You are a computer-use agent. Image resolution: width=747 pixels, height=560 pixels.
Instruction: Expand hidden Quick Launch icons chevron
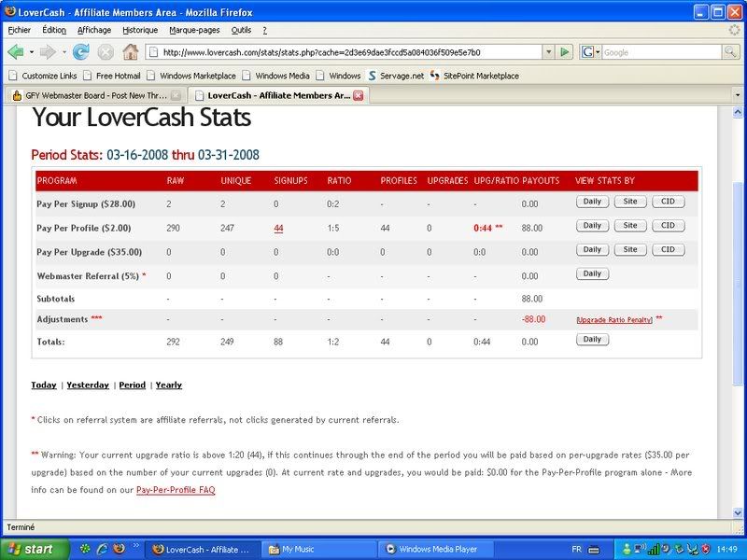pos(135,545)
